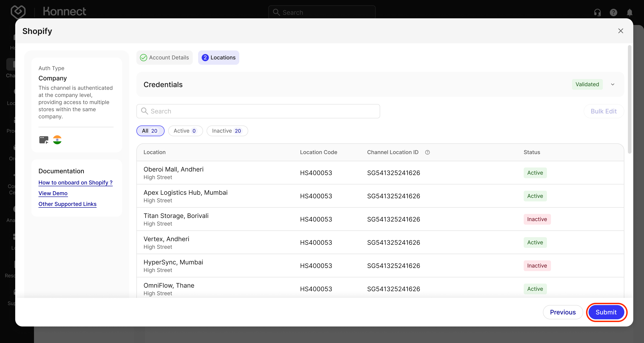Viewport: 644px width, 343px height.
Task: Click Inactive status of Titan Storage row
Action: click(537, 219)
